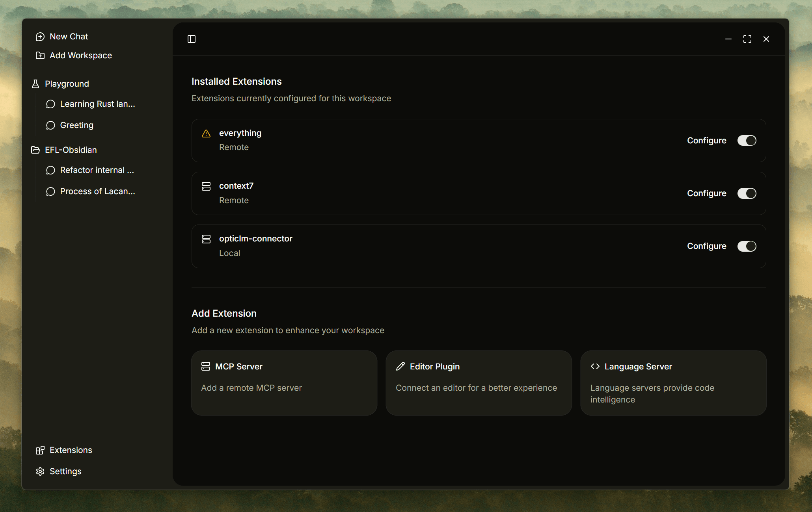
Task: Toggle the opticlm-connector extension off
Action: pos(747,246)
